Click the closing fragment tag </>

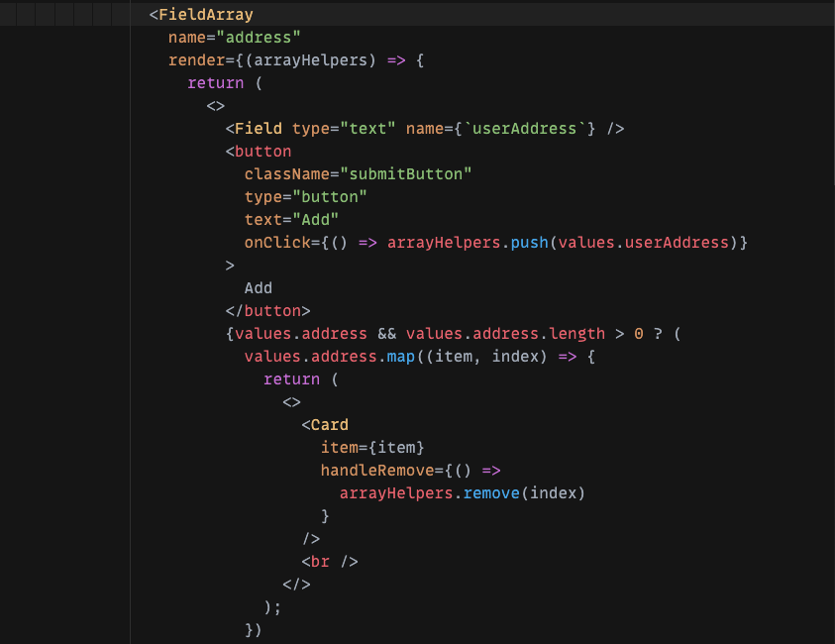296,585
